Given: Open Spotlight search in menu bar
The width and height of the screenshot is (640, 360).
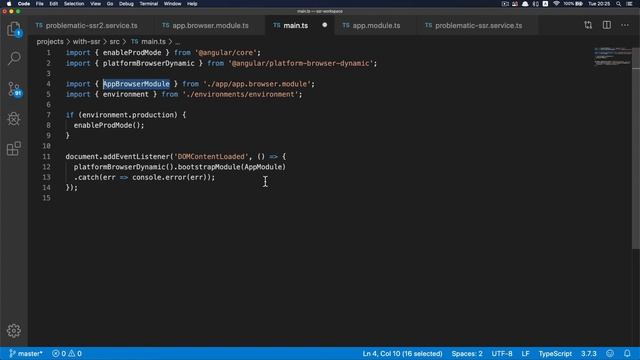Looking at the screenshot, I should pyautogui.click(x=618, y=4).
